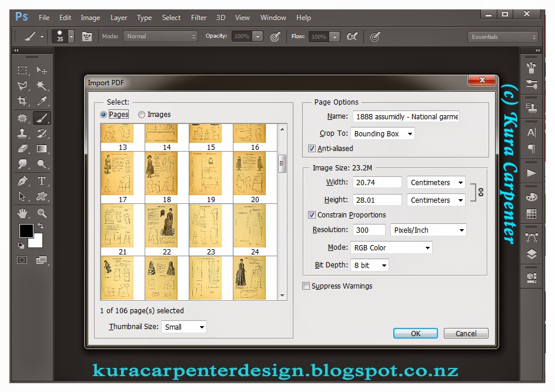The image size is (555, 392).
Task: Open the Layers panel icon
Action: 531,254
